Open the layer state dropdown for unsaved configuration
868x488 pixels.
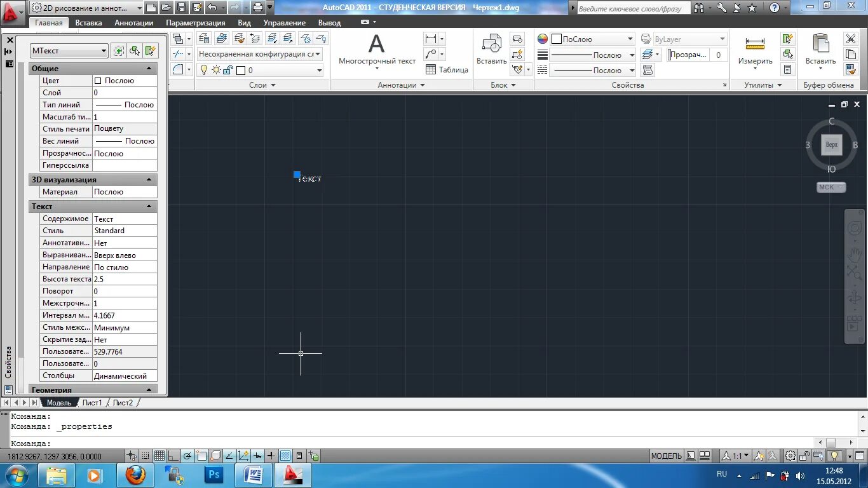tap(260, 54)
